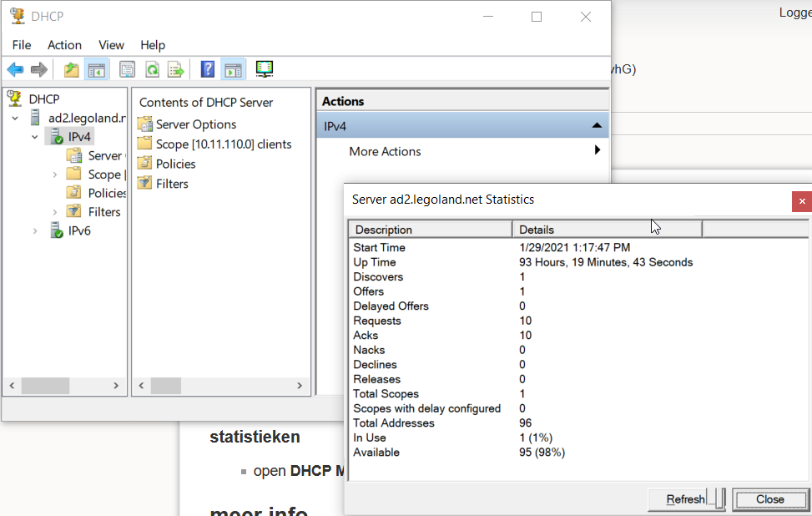Toggle Show/Hide Console Tree toolbar icon
Screen dimensions: 812x516
click(x=96, y=70)
